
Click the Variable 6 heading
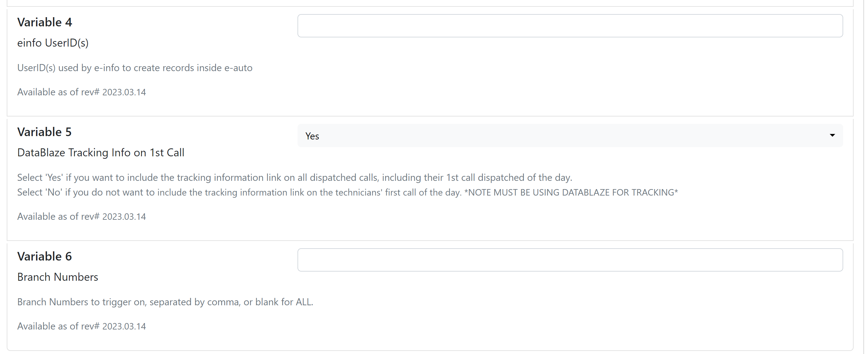44,257
